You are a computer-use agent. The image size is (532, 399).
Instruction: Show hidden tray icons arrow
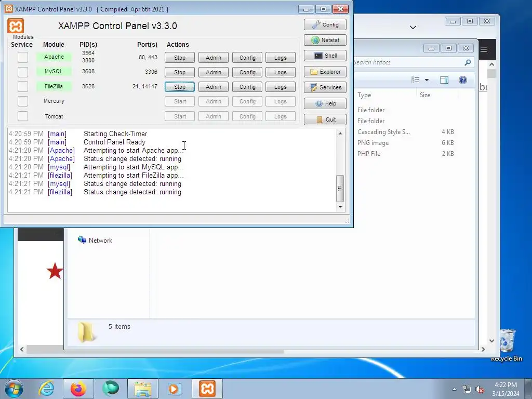pos(454,390)
